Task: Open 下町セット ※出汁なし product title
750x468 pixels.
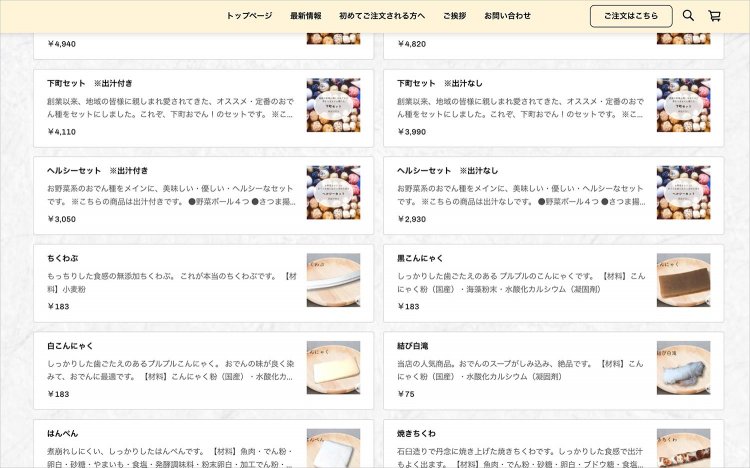Action: [x=440, y=83]
